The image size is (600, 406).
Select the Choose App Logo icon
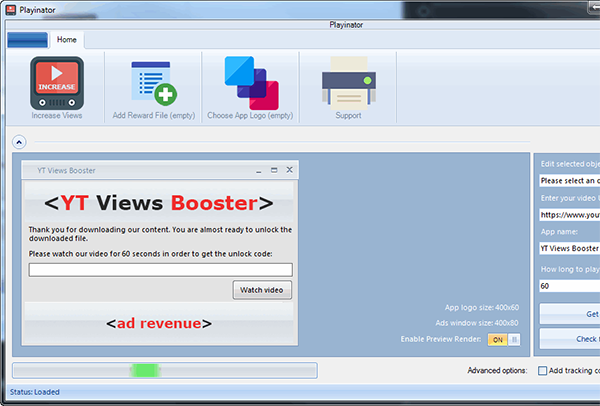pyautogui.click(x=251, y=83)
